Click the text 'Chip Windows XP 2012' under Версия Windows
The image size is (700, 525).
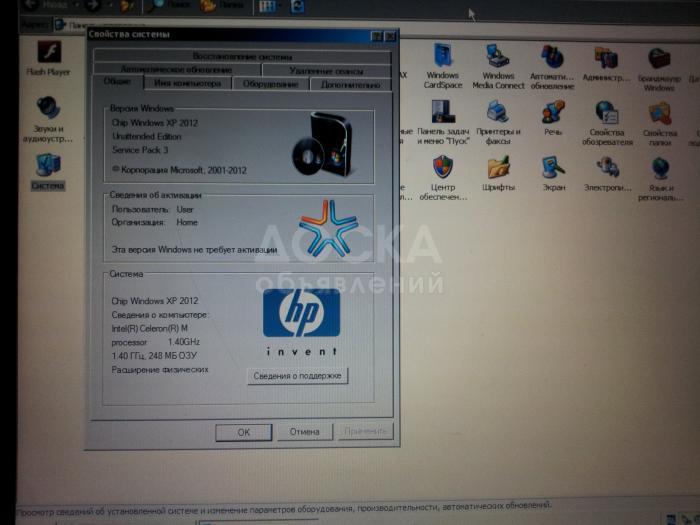(155, 122)
